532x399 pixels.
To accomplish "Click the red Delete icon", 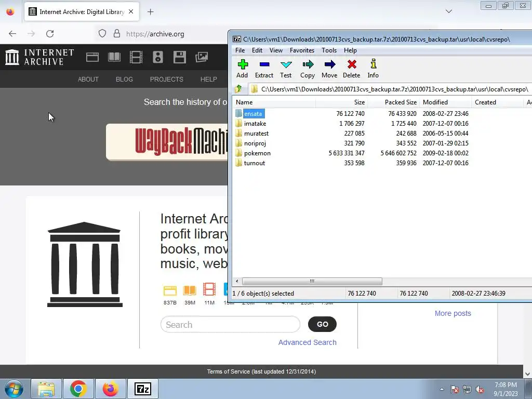I will click(x=352, y=69).
